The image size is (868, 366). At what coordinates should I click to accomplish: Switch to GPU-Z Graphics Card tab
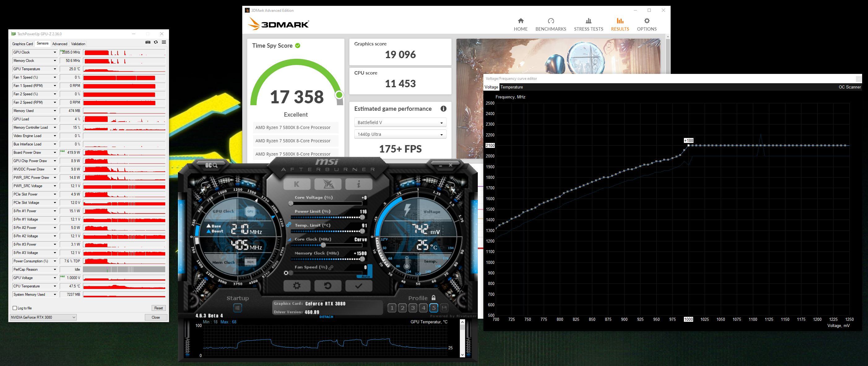[23, 44]
